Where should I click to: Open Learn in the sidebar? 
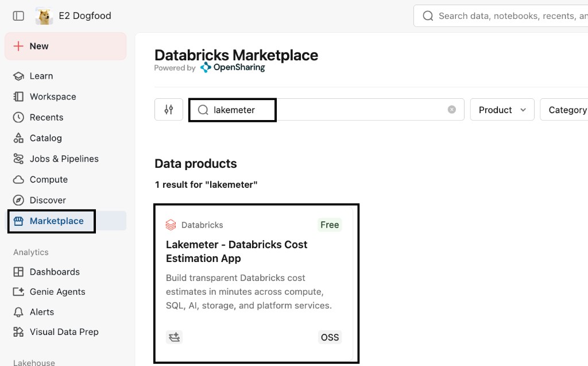tap(65, 76)
